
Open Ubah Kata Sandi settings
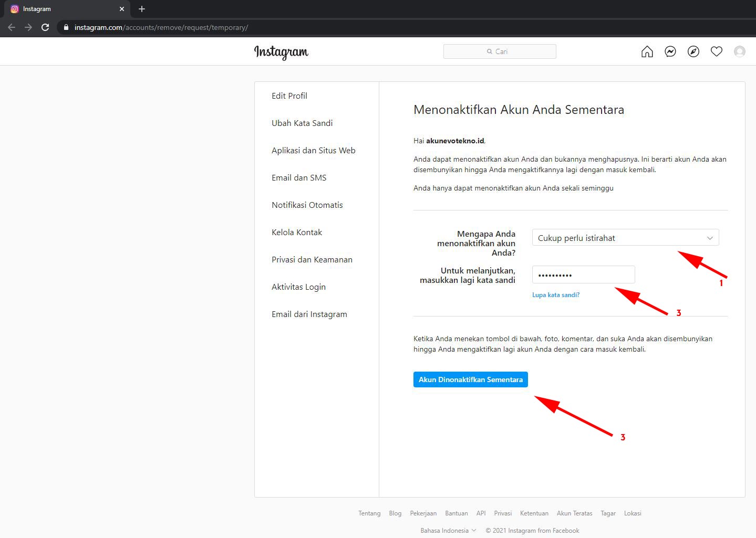tap(302, 123)
